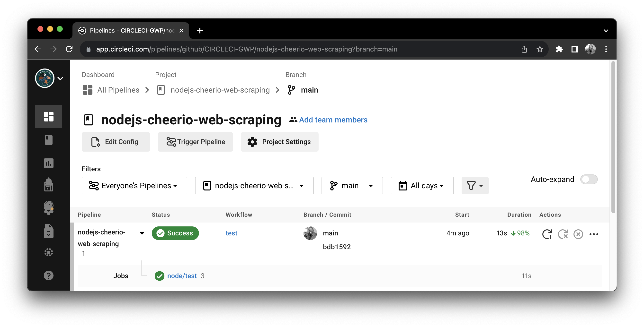
Task: Switch to the main branch breadcrumb
Action: [309, 90]
